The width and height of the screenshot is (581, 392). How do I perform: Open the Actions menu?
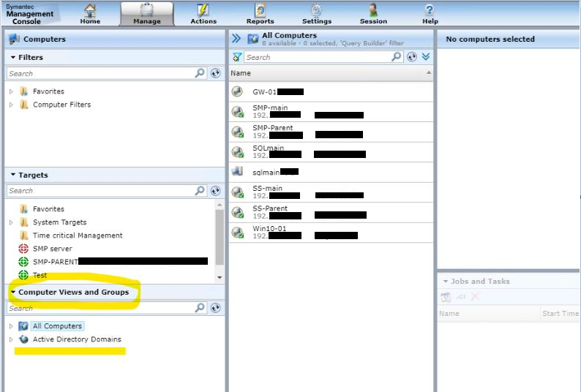coord(203,14)
